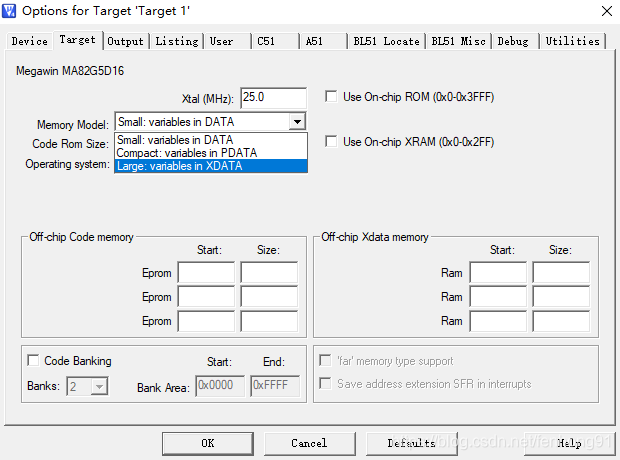Dismiss dialog with the Cancel button
Screen dimensions: 620x460
pyautogui.click(x=310, y=443)
